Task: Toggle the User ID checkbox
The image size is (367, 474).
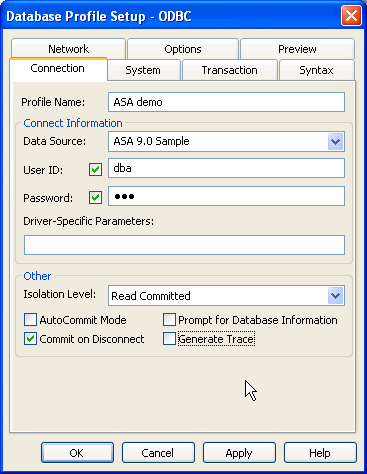Action: click(x=95, y=170)
